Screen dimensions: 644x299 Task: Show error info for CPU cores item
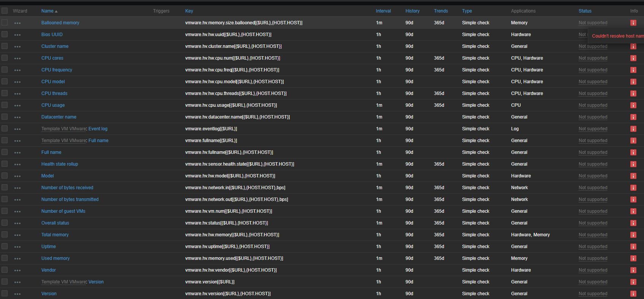pos(633,58)
